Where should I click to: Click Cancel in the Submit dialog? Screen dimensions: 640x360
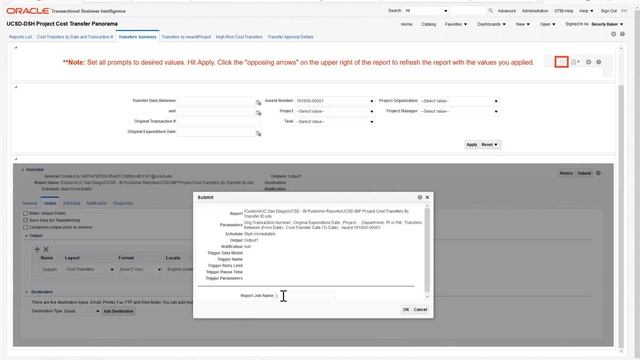point(420,309)
